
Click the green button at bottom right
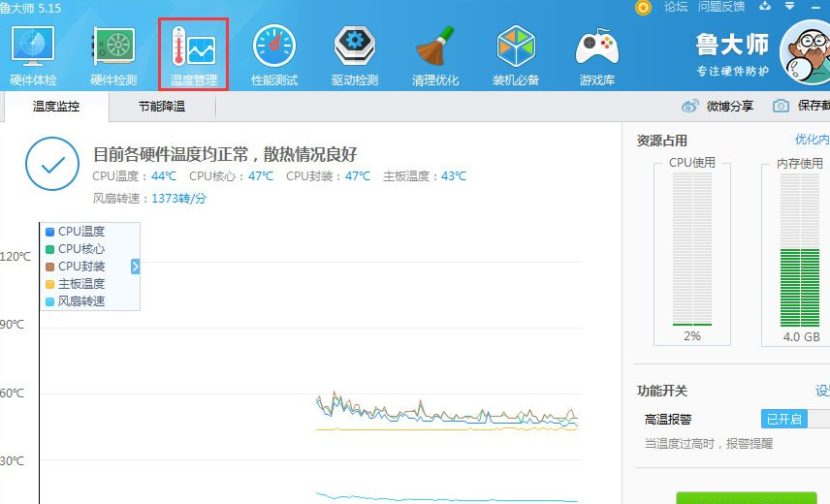pyautogui.click(x=747, y=498)
